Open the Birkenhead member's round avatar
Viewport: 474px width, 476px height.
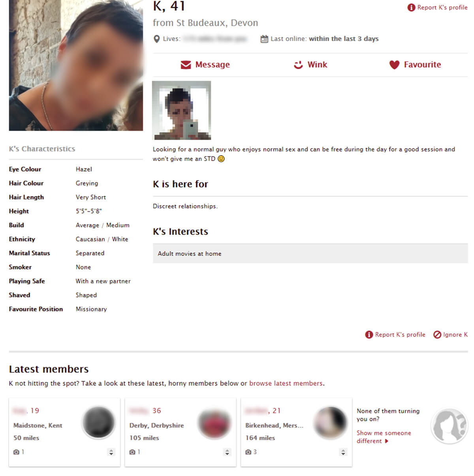click(330, 423)
